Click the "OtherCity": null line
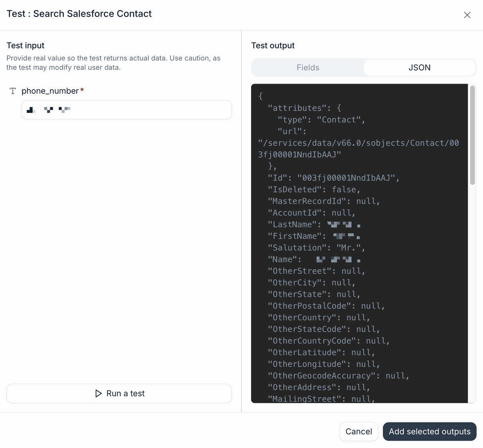Screen dimensions: 483x448 coord(311,282)
